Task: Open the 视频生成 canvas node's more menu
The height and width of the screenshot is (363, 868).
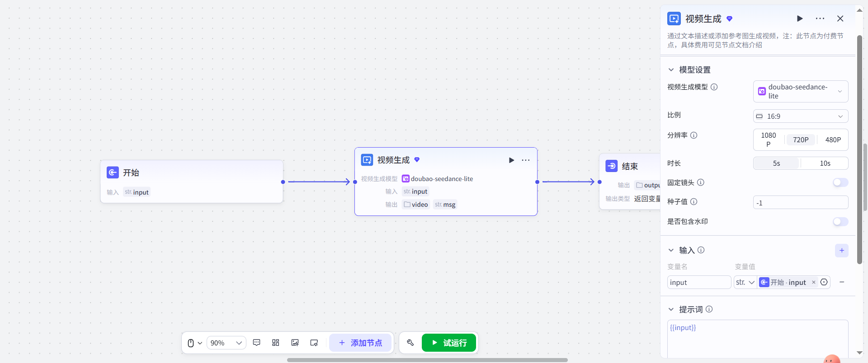Action: coord(526,160)
